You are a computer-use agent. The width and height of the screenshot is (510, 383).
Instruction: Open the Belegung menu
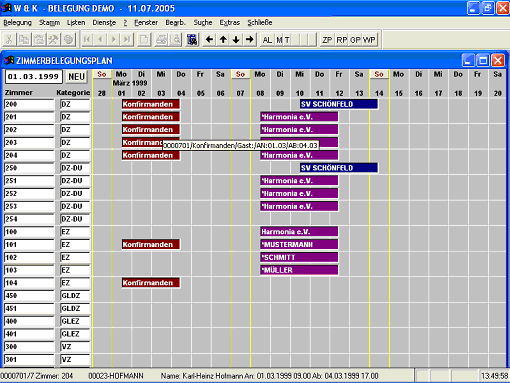18,22
